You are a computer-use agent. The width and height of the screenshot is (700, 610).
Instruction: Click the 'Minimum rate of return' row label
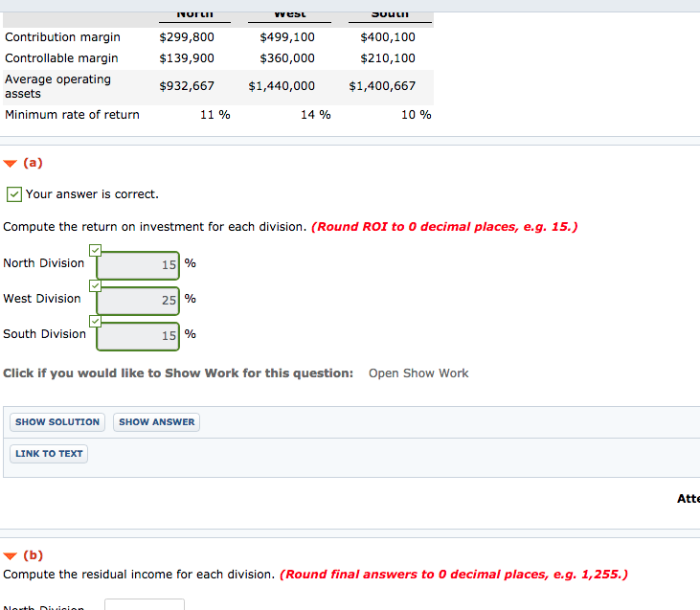tap(72, 115)
